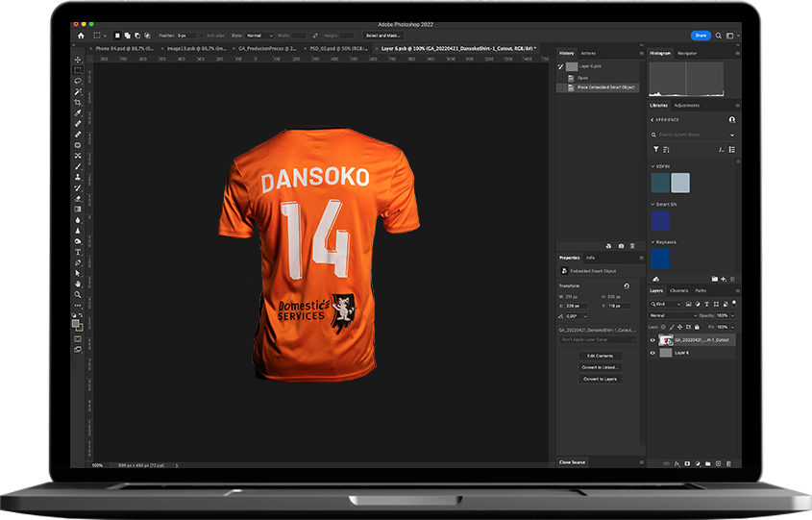
Task: Select Subtract from selection mode
Action: 137,36
